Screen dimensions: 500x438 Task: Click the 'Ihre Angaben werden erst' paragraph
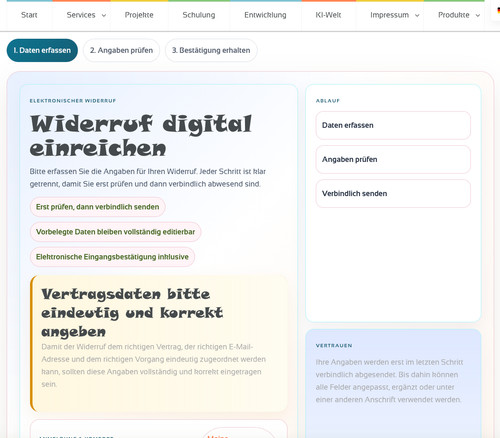389,381
